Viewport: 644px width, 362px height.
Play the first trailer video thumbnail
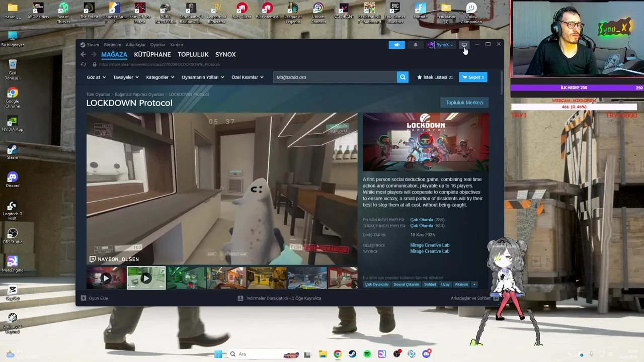coord(106,278)
